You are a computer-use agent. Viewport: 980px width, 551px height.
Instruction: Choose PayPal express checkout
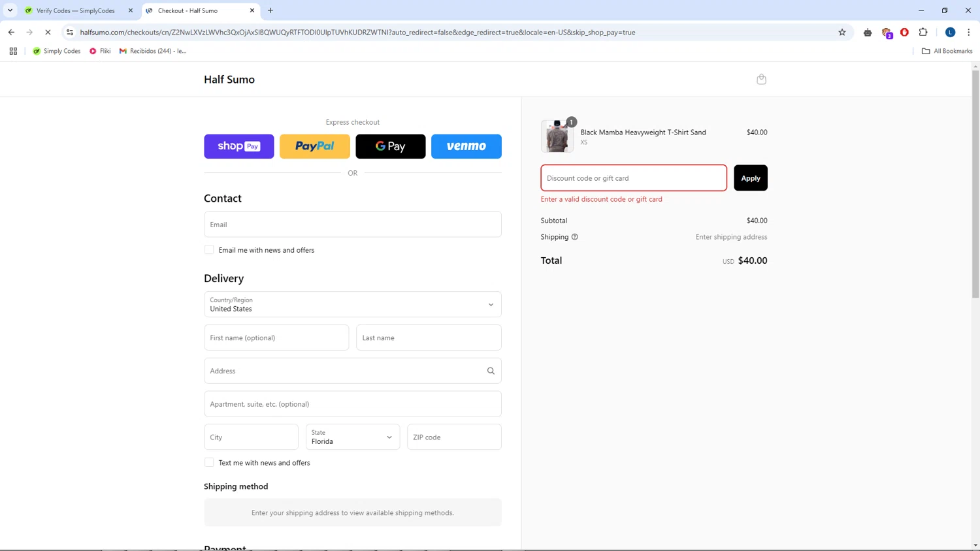[315, 146]
